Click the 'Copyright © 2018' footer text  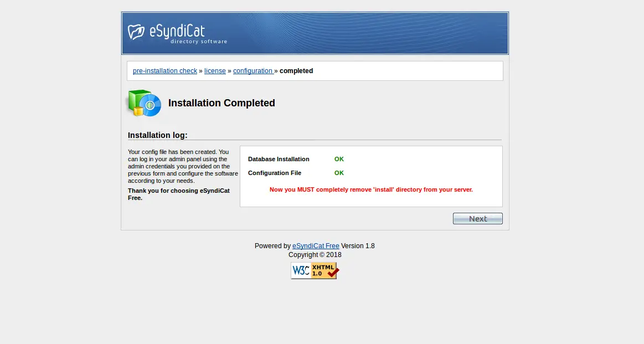click(x=315, y=255)
